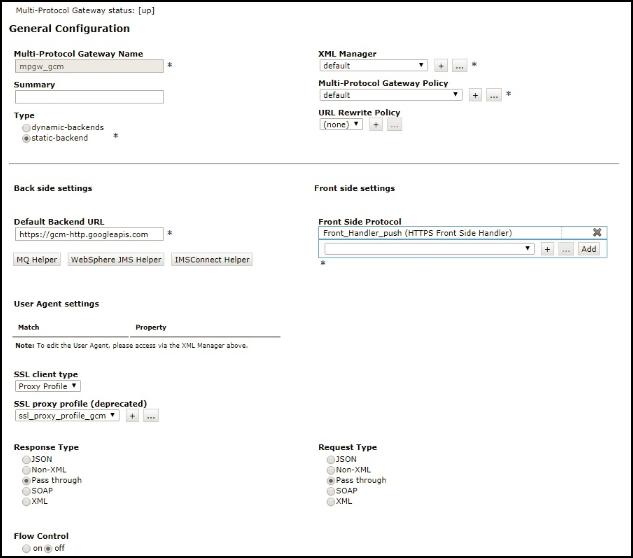
Task: Click the ellipsis button next to XML Manager
Action: point(459,66)
